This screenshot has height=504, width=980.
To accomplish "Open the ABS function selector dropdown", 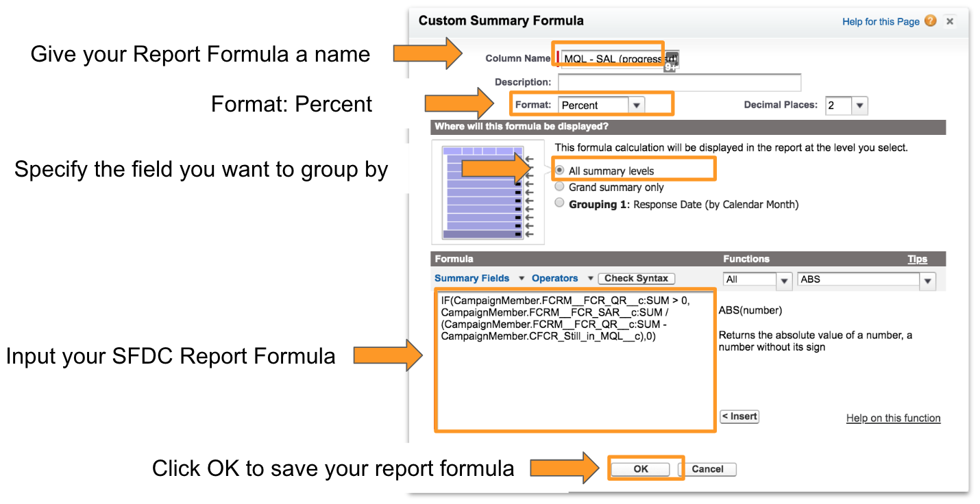I will pos(866,279).
